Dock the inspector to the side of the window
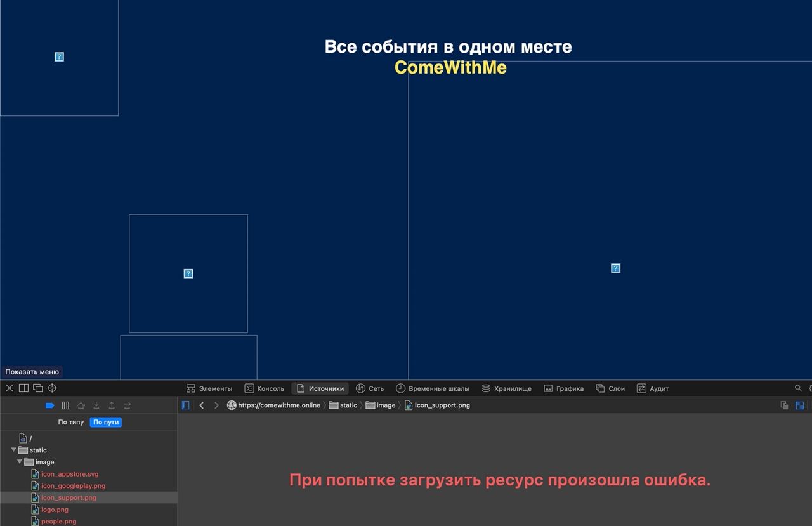The height and width of the screenshot is (526, 812). tap(23, 388)
